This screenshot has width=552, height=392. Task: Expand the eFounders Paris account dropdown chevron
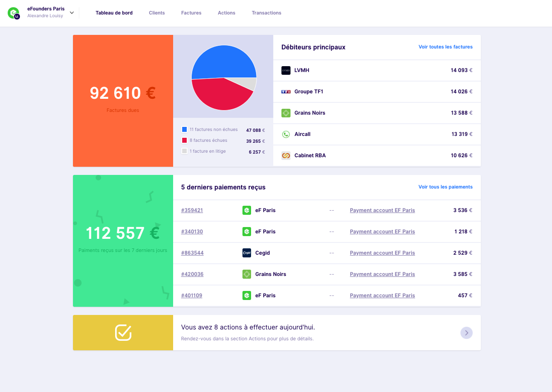point(72,13)
